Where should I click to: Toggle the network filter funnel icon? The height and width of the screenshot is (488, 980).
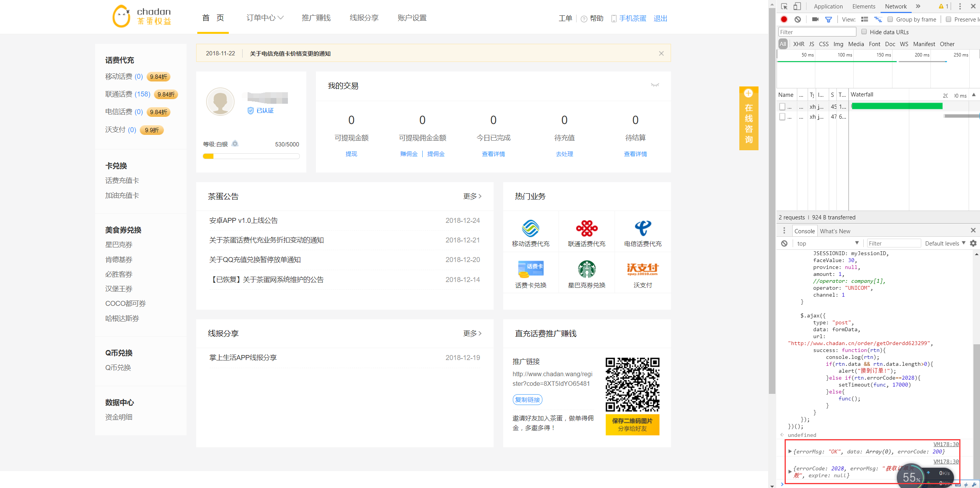828,19
